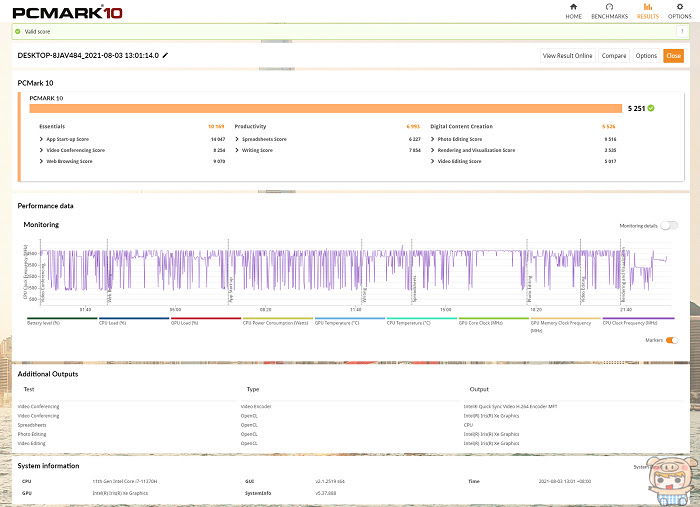Click the Essentials heading
Screen dimensions: 700x507
[52, 126]
